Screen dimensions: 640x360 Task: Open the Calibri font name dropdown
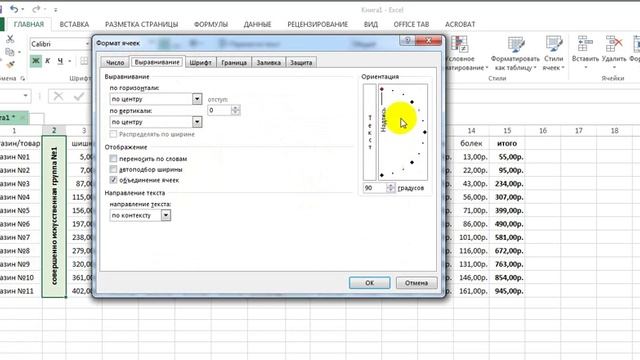coord(87,44)
